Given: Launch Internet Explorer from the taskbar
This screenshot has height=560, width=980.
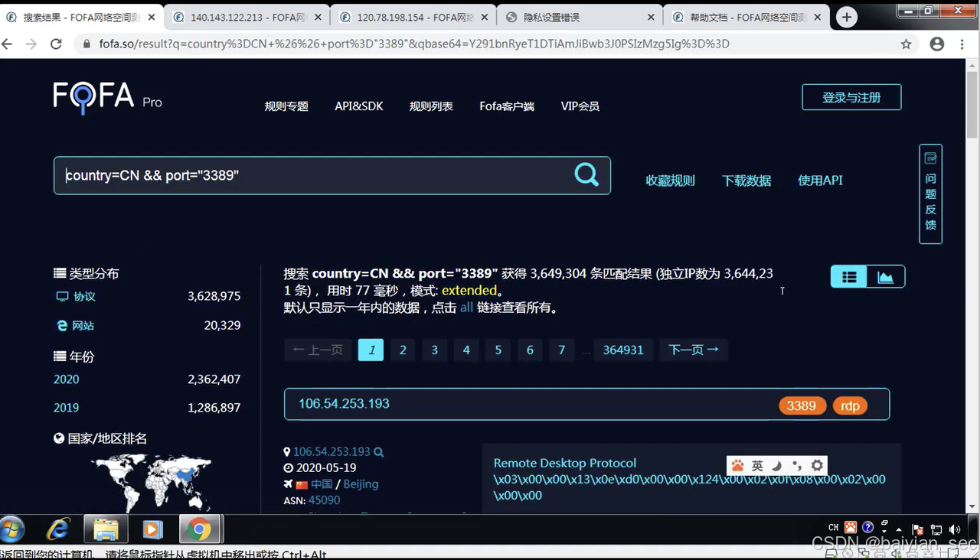Looking at the screenshot, I should click(58, 529).
